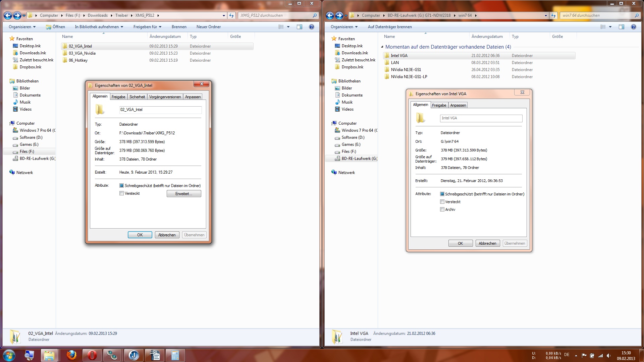The image size is (644, 362).
Task: Collapse the 'Momentan auf dem Datenträger' group
Action: pyautogui.click(x=382, y=47)
